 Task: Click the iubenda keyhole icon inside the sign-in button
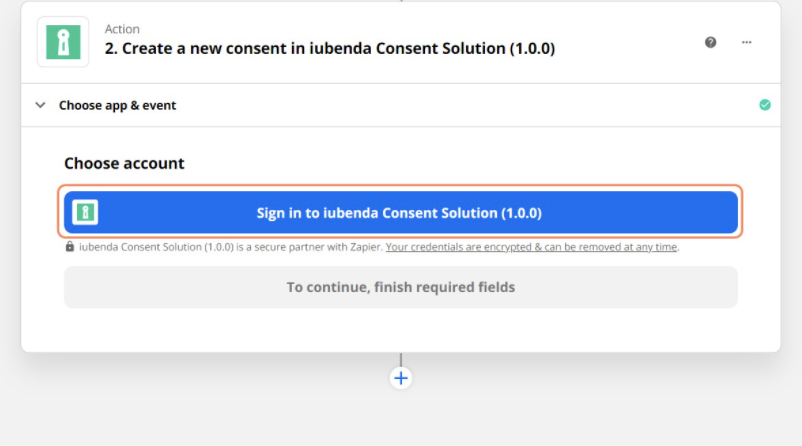(x=86, y=212)
